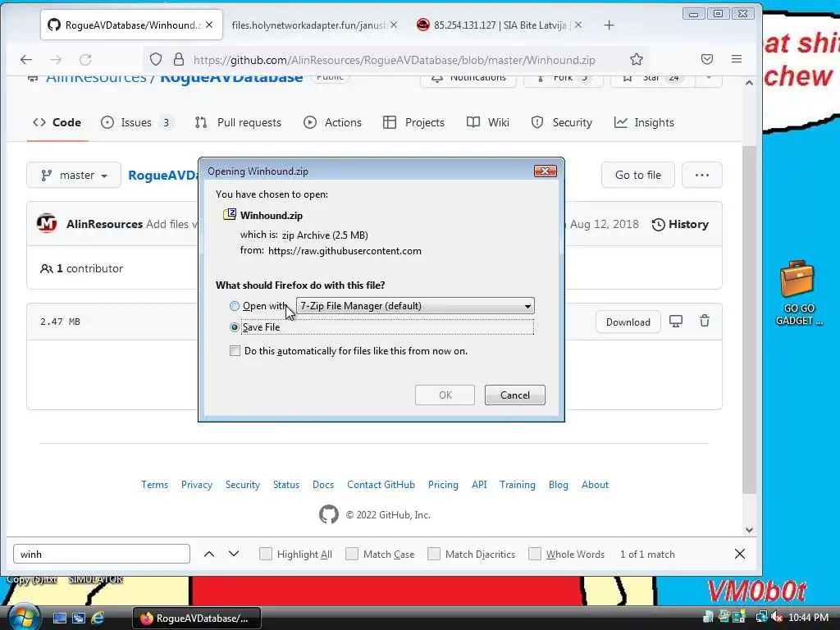Open the Projects tab
Viewport: 840px width, 630px height.
coord(413,123)
